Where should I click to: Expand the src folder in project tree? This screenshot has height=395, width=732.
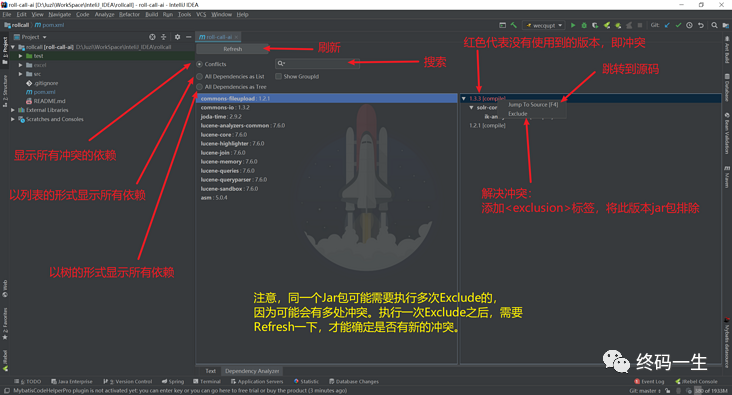21,74
